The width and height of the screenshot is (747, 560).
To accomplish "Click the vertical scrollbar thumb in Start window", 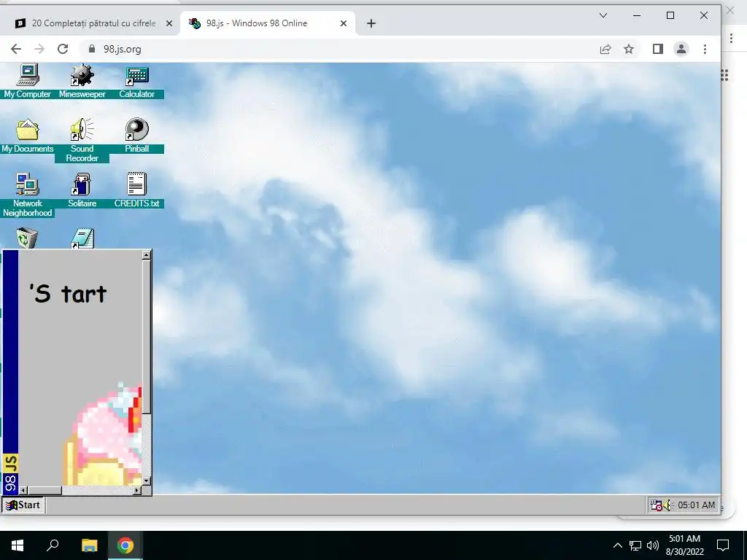I will 146,337.
